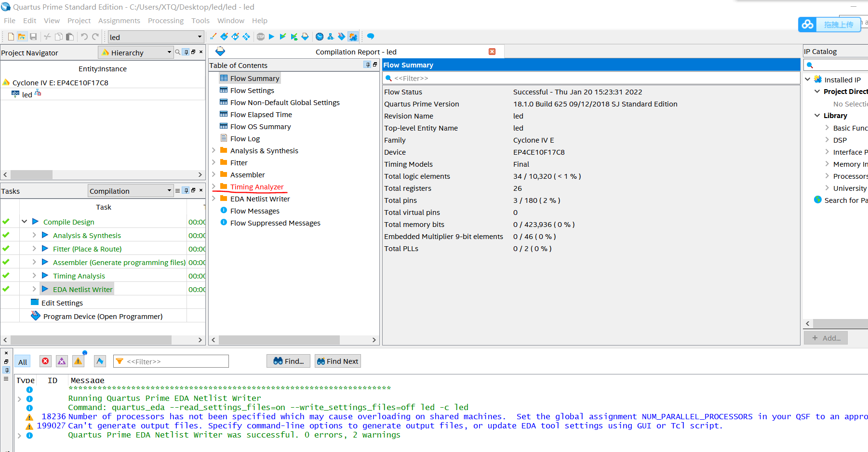Open the RTL/netlist viewer hierarchy icon
This screenshot has height=452, width=868.
tap(331, 37)
